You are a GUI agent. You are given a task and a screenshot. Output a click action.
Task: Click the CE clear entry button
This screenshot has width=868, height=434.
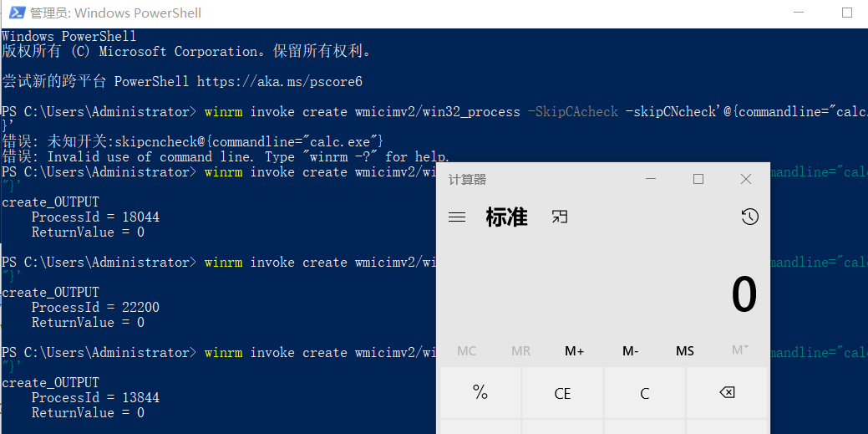point(562,393)
